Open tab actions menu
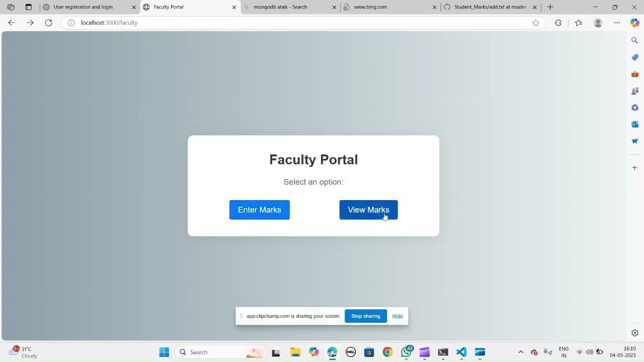Viewport: 644px width, 362px height. click(x=29, y=7)
